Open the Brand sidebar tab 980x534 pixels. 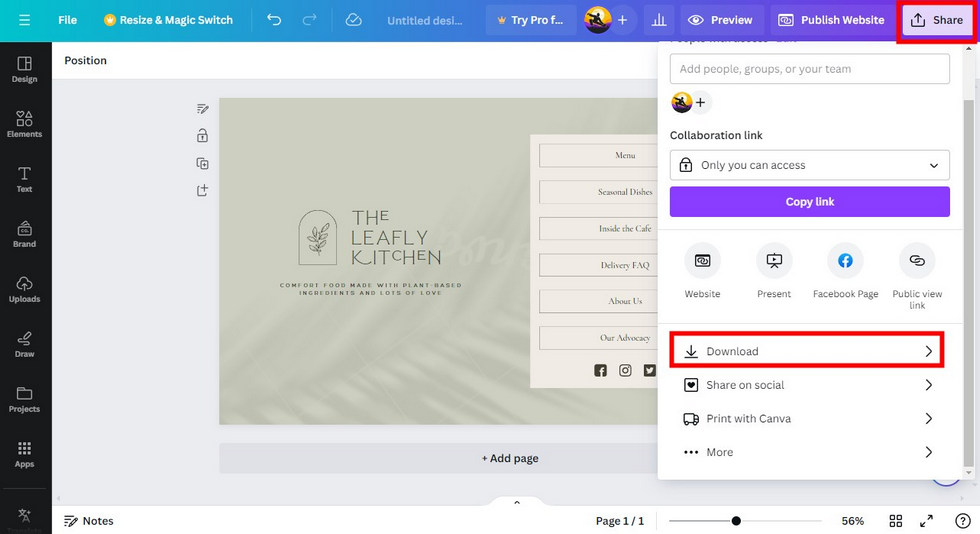point(24,234)
